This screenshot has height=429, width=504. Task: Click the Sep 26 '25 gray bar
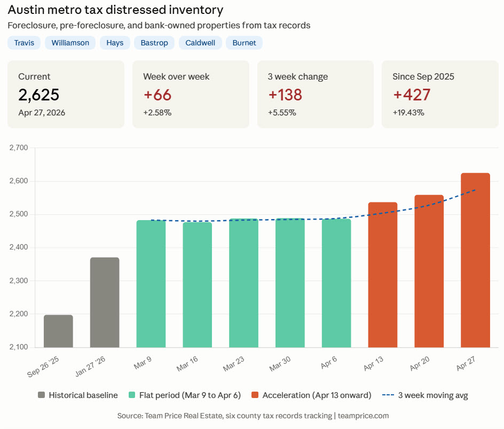(x=58, y=331)
